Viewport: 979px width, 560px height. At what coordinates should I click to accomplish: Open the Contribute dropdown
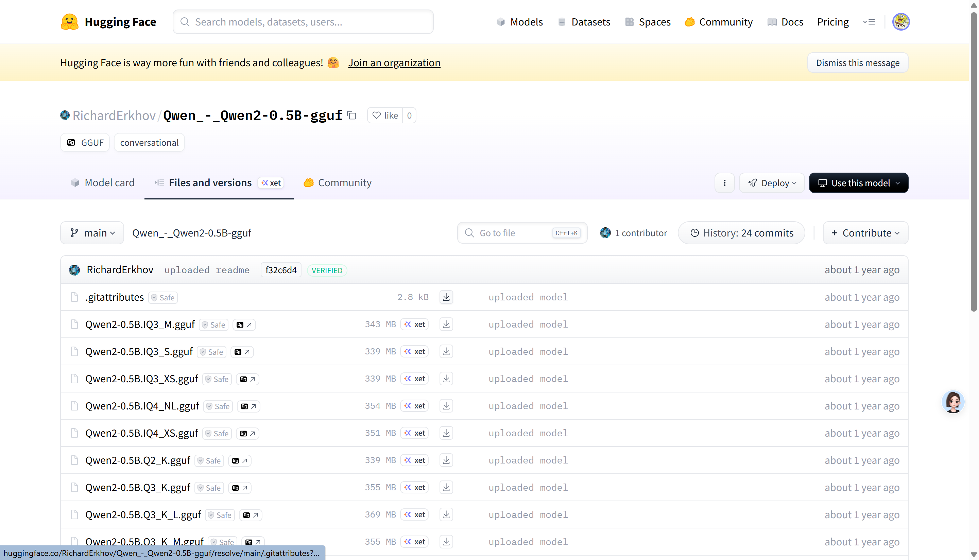(865, 233)
